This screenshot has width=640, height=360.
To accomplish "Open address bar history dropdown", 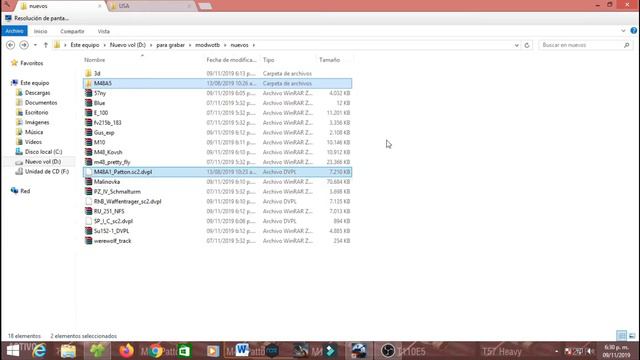I will coord(517,45).
